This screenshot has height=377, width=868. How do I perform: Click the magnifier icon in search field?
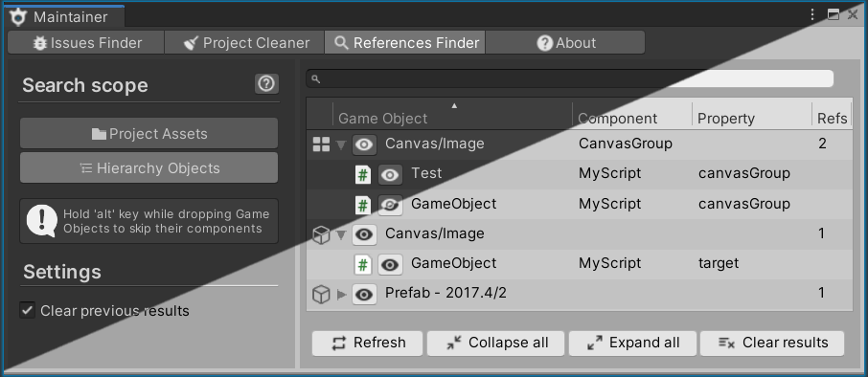tap(315, 79)
